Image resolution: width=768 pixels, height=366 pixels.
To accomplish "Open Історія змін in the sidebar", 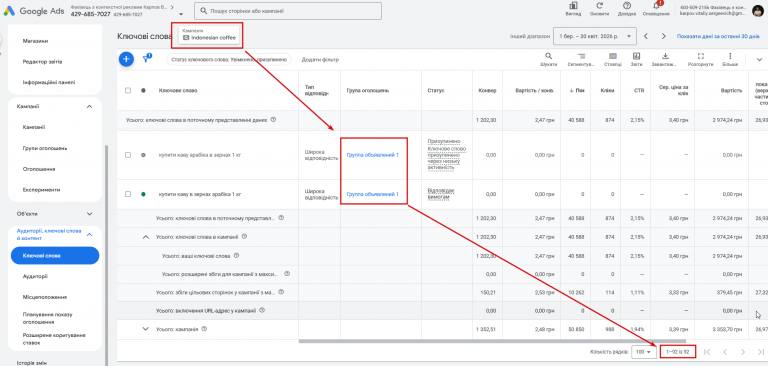I will coord(31,363).
